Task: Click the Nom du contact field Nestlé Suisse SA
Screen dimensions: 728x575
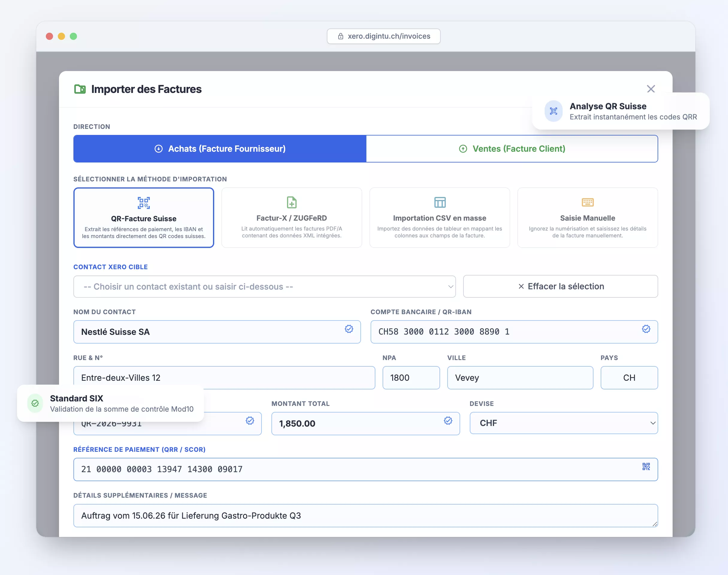Action: click(x=217, y=332)
